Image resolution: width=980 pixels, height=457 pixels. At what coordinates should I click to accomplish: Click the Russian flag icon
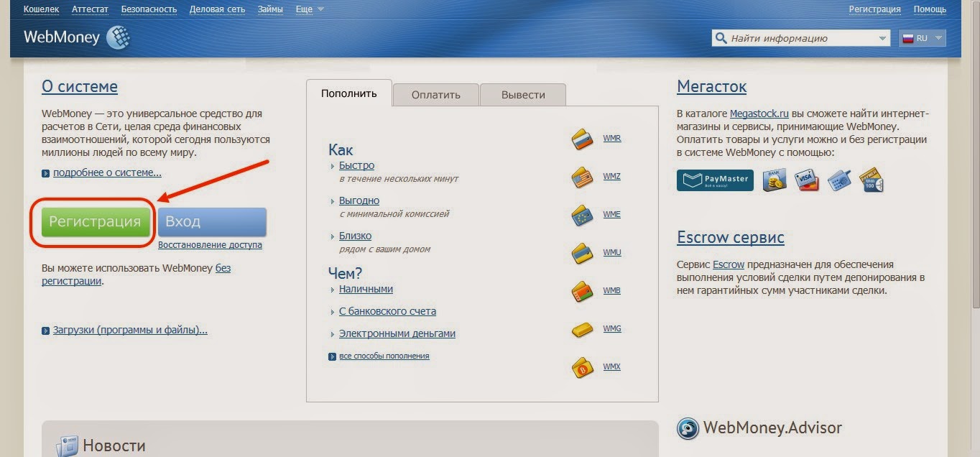907,38
